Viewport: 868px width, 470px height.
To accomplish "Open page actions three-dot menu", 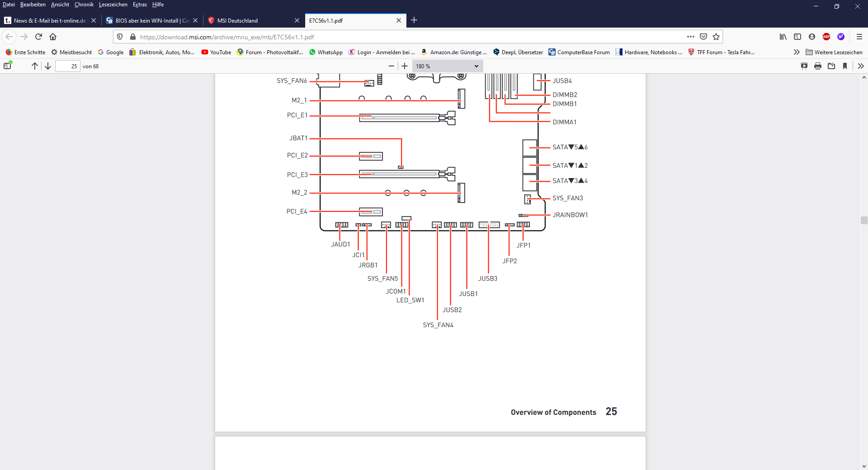I will 690,37.
